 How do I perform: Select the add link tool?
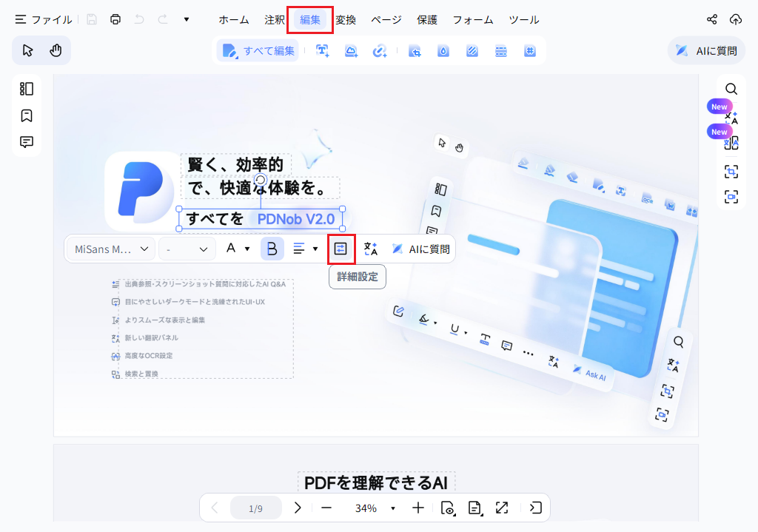(380, 51)
